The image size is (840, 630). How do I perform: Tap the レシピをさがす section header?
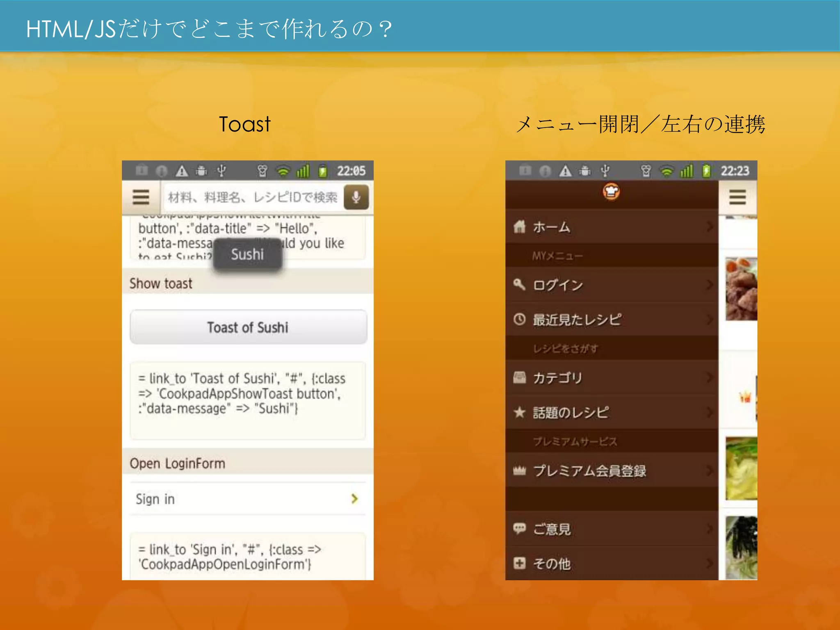[x=612, y=349]
